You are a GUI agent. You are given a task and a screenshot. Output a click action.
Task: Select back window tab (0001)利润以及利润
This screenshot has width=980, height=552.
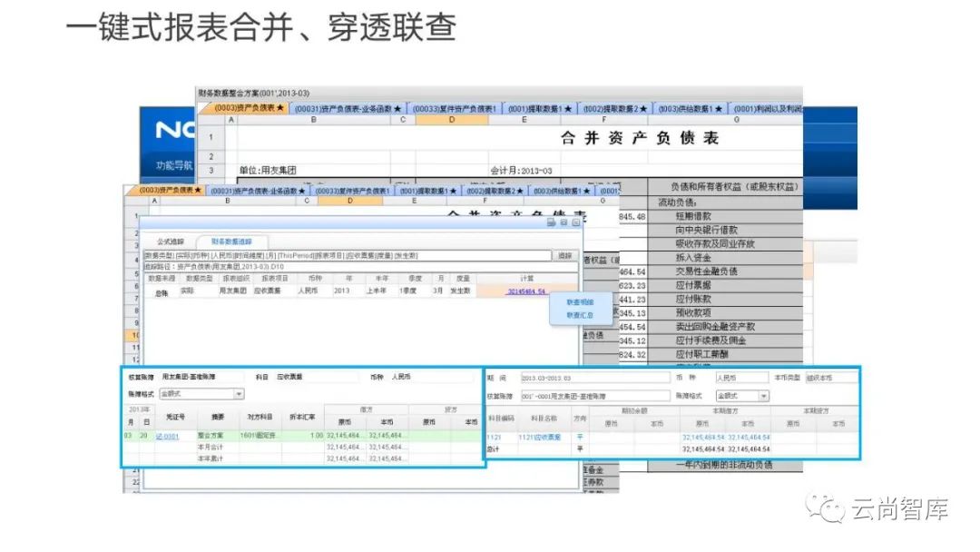click(768, 109)
